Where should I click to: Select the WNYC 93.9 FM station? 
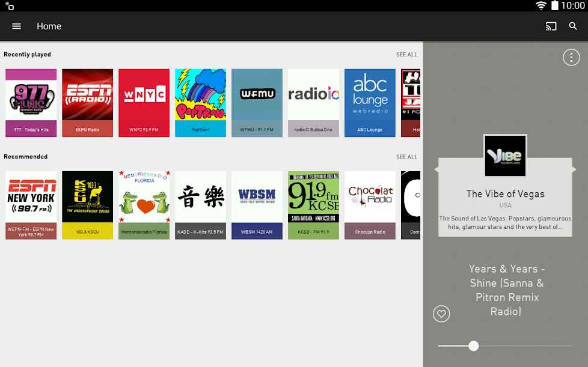tap(144, 103)
